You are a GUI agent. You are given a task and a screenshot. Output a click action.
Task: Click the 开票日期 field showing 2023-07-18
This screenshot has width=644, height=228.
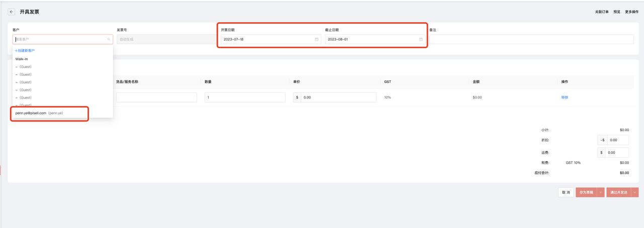[x=271, y=39]
